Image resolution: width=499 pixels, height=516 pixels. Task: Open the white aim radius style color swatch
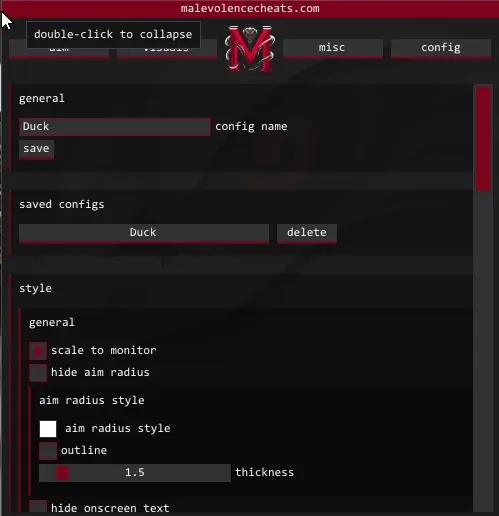(x=48, y=429)
